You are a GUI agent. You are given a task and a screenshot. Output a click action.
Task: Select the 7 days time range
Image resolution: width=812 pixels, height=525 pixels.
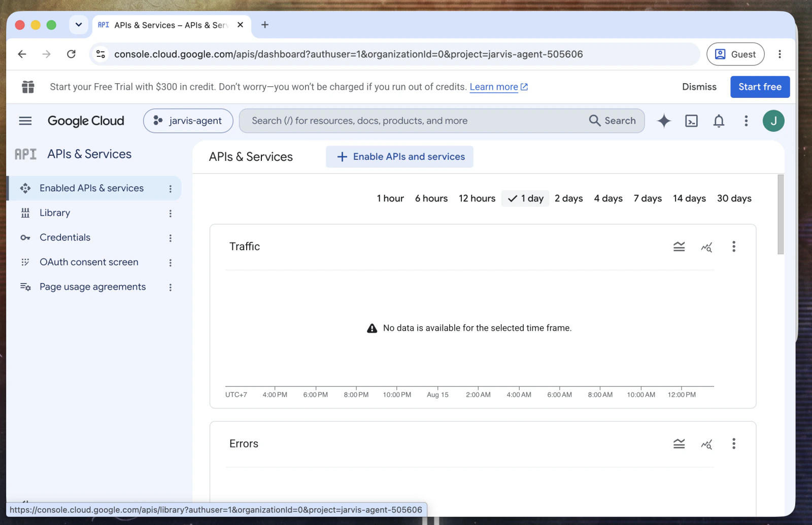[x=648, y=198]
